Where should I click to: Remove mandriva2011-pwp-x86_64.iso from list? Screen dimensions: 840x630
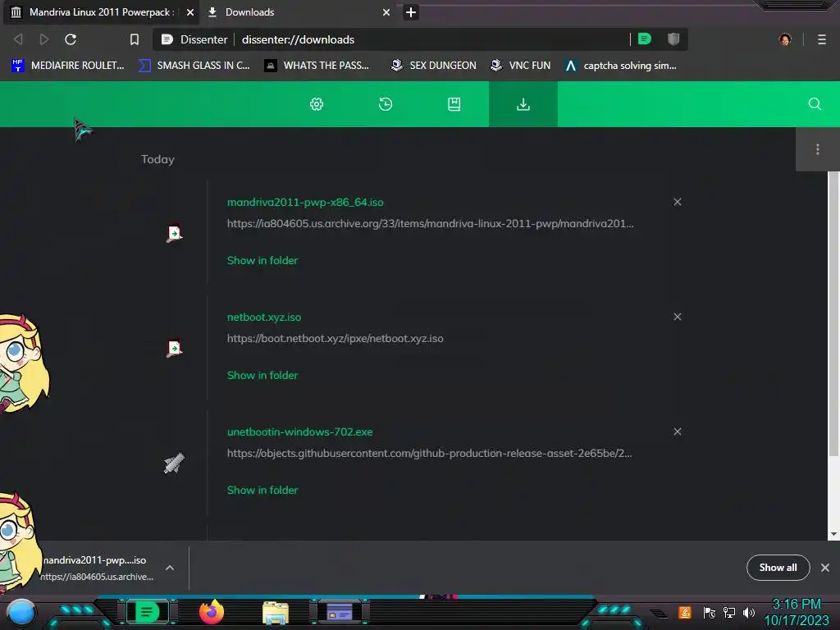pos(677,202)
